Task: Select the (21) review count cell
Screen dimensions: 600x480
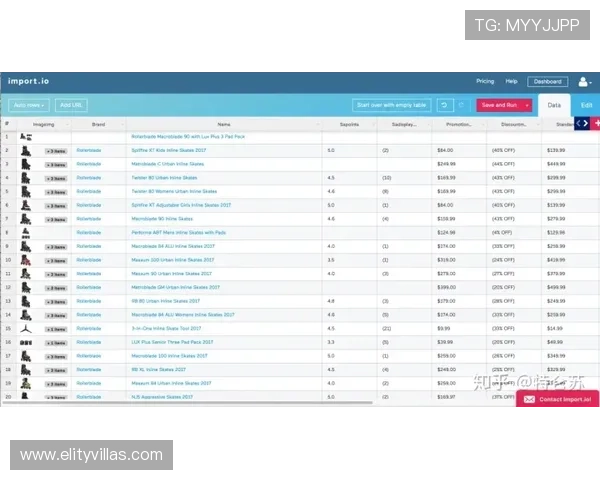Action: point(386,328)
